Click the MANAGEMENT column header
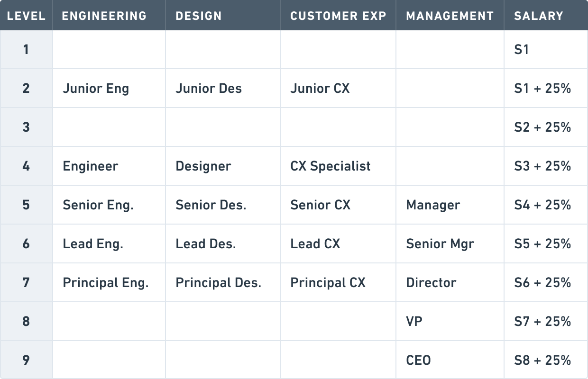The image size is (588, 379). tap(450, 16)
